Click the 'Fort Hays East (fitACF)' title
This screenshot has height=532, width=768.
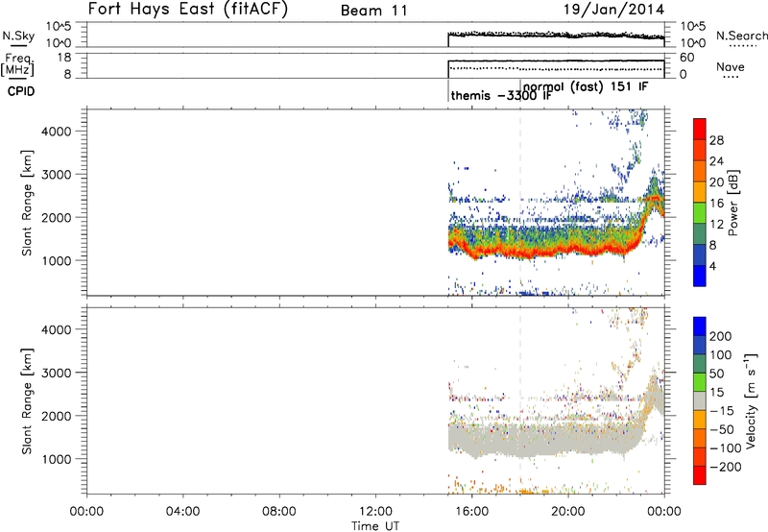(187, 10)
